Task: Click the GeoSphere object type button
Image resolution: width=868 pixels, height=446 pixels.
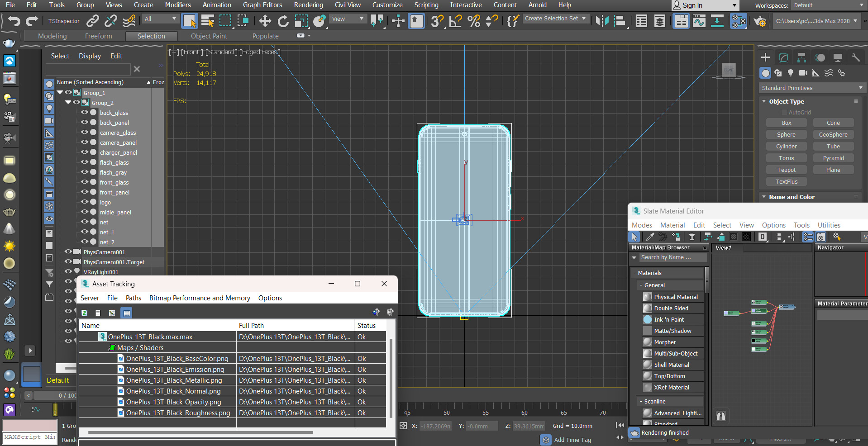Action: coord(833,134)
